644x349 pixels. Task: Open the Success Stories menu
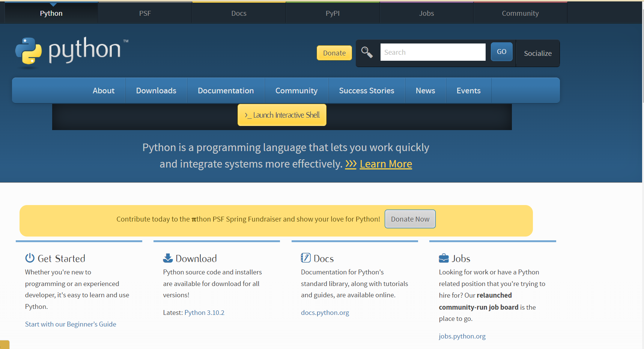[x=367, y=90]
